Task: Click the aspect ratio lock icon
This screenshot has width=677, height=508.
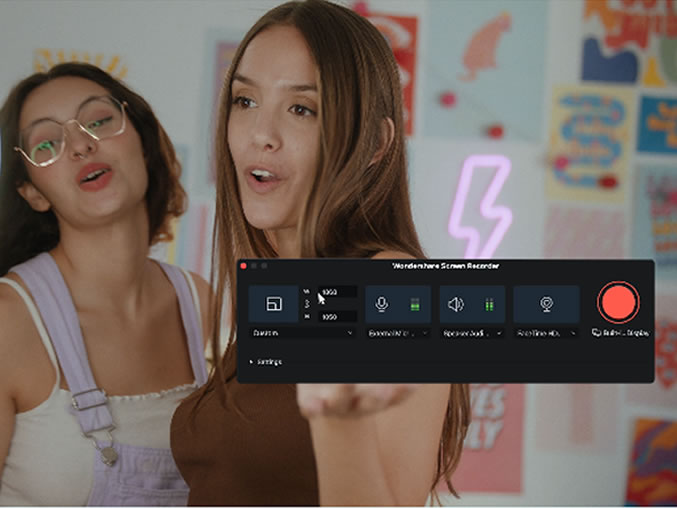Action: pos(307,304)
